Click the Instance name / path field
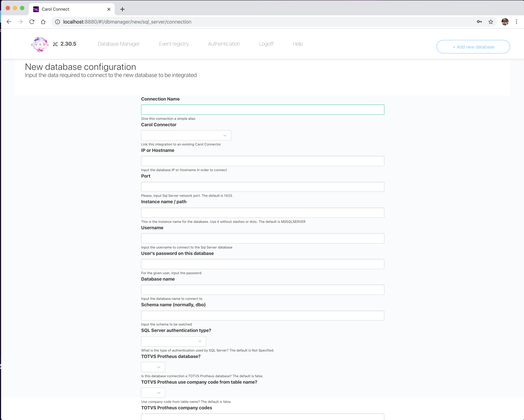Viewport: 524px width, 420px height. pos(263,213)
